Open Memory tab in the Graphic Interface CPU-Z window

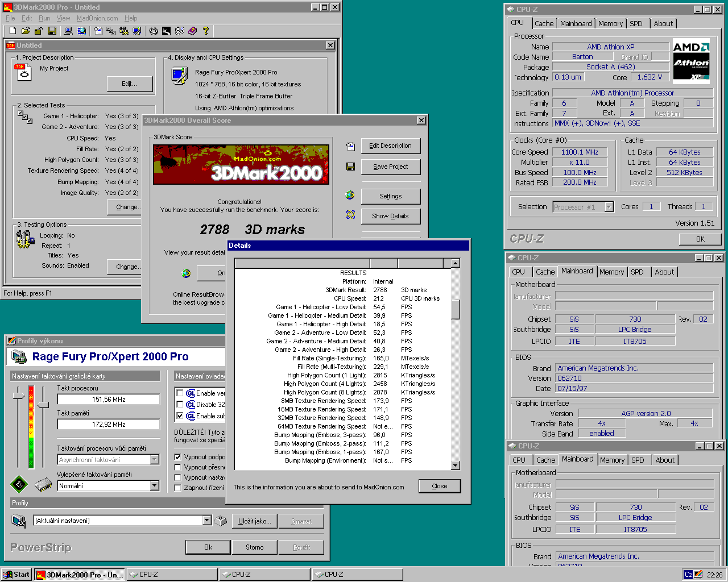point(611,272)
